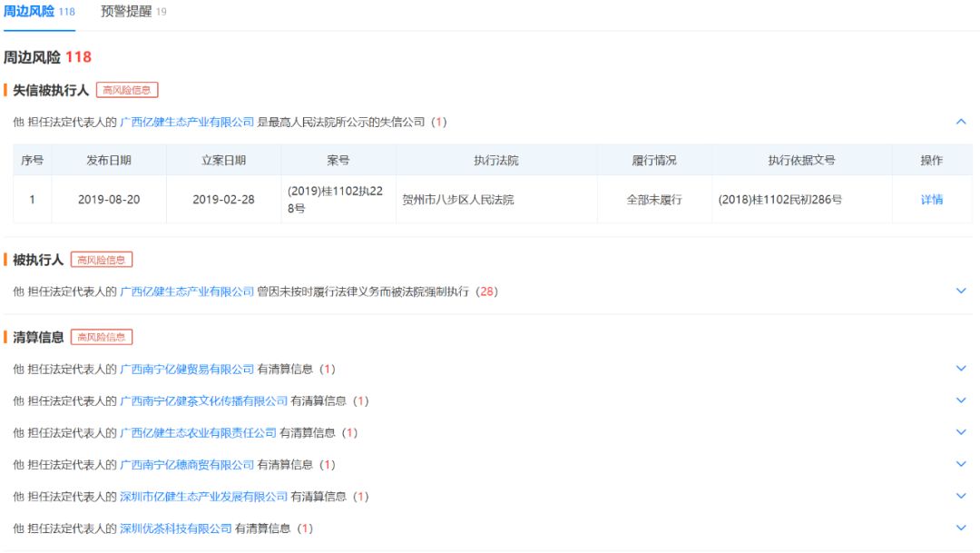
Task: Expand 广西亿健生态农业有限责任公司 清算信息 row
Action: pos(961,433)
